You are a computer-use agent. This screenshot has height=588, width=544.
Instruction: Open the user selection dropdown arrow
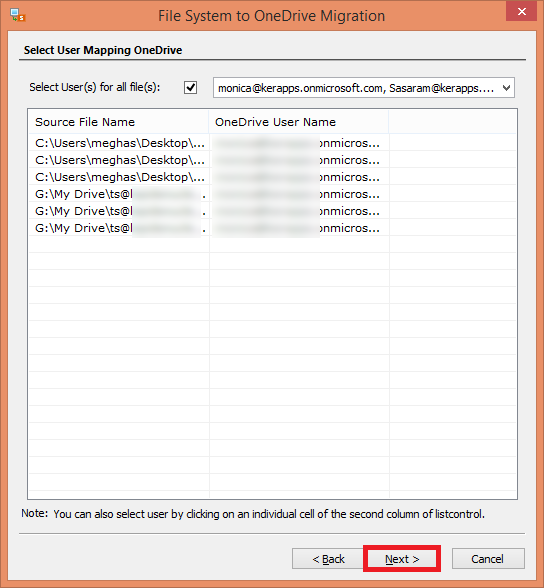click(506, 88)
